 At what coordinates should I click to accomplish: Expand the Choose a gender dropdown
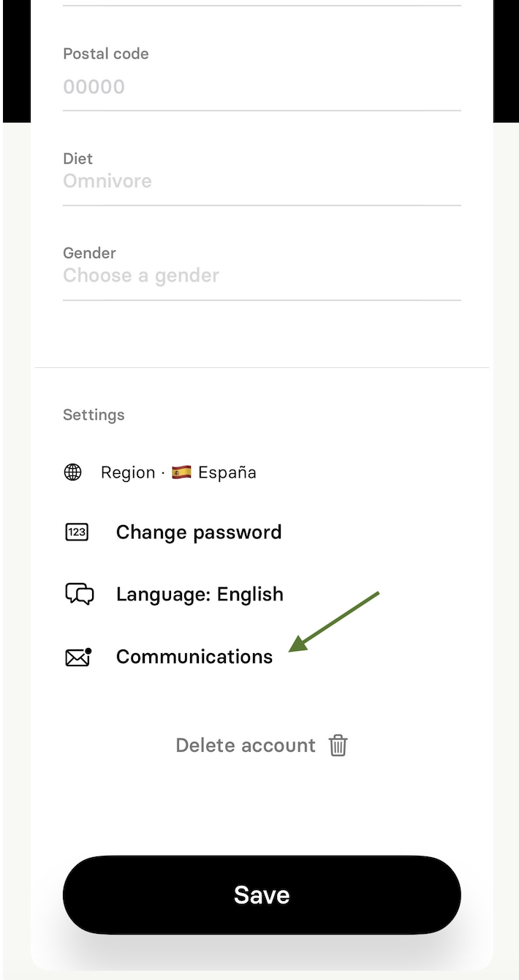pos(262,276)
